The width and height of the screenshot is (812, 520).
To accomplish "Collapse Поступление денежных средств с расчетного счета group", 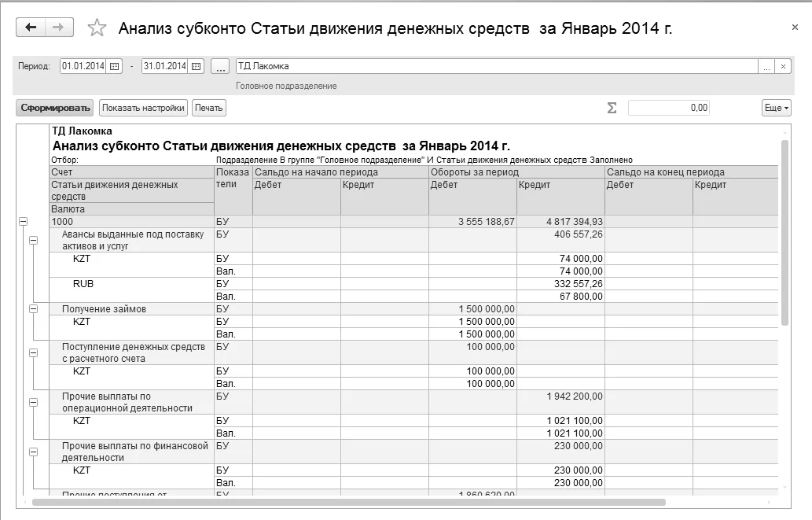I will tap(33, 352).
